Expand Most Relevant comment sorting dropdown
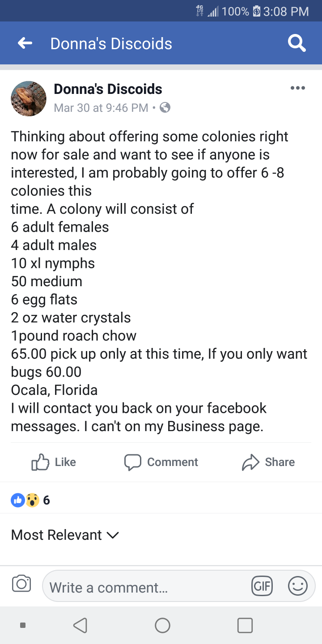 65,535
